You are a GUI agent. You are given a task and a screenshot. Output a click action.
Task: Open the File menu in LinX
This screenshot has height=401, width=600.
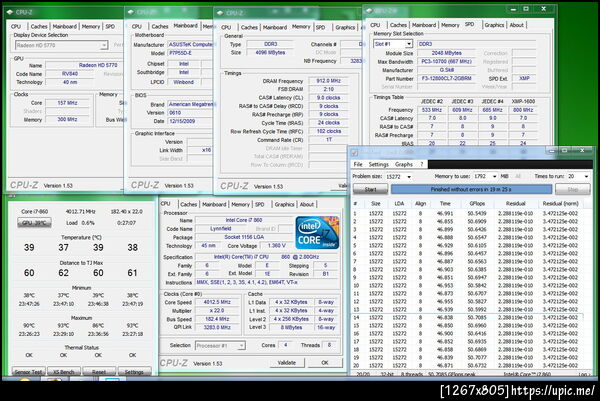pos(358,164)
